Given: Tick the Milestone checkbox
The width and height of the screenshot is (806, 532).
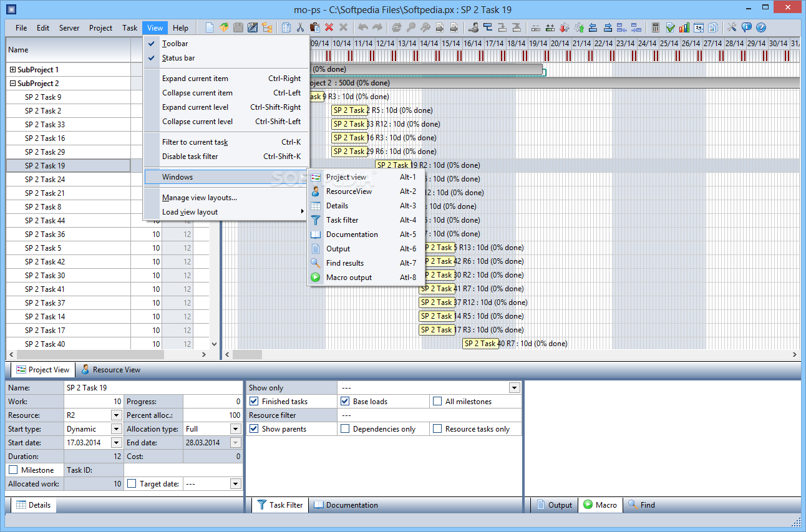Looking at the screenshot, I should (13, 470).
